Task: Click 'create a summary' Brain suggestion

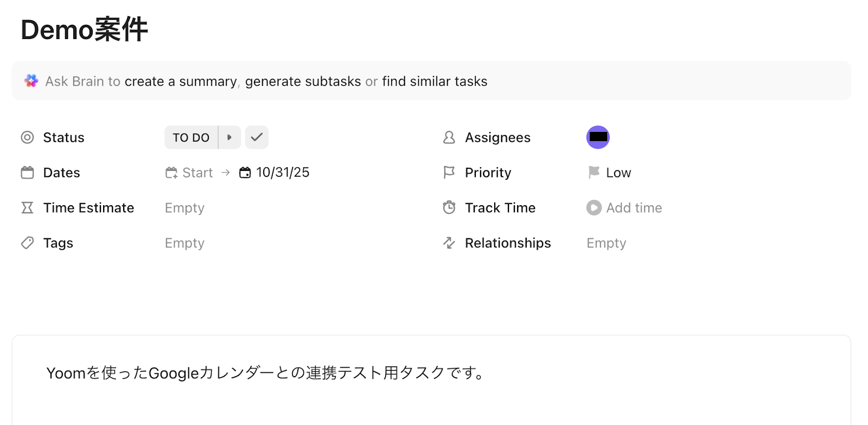Action: click(181, 81)
